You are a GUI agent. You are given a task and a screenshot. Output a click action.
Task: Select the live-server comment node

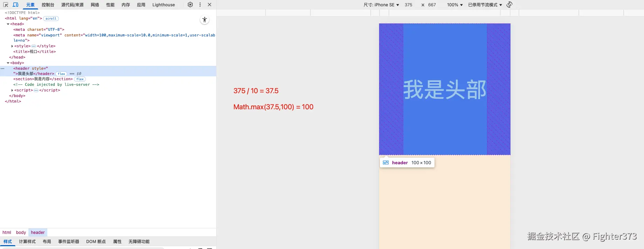tap(56, 85)
